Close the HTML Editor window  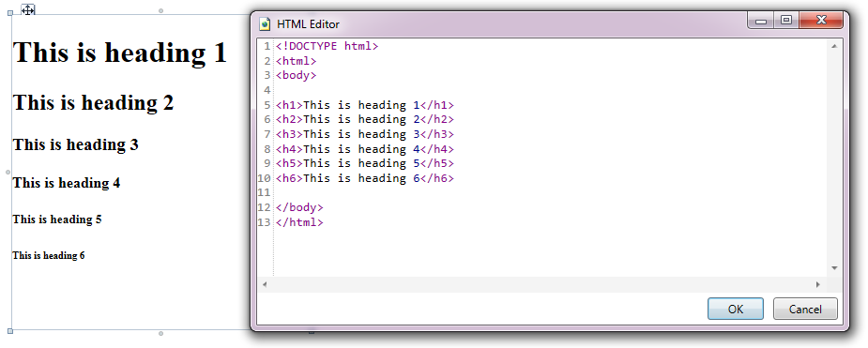click(x=821, y=21)
